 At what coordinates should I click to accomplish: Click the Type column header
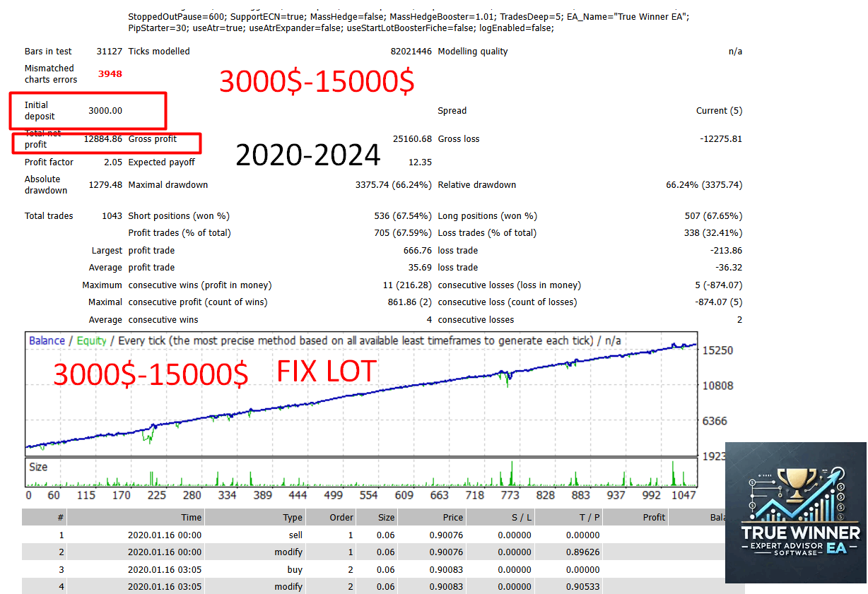tap(293, 518)
